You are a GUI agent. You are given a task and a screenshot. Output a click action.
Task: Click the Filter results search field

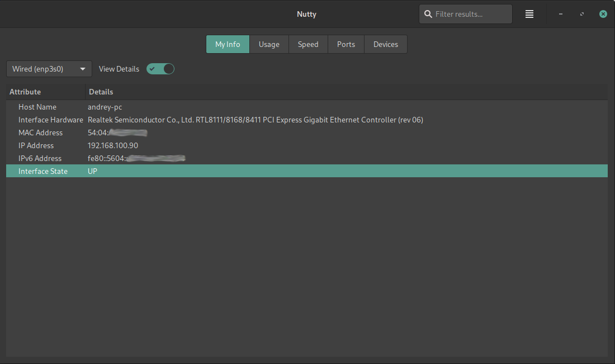coord(470,14)
